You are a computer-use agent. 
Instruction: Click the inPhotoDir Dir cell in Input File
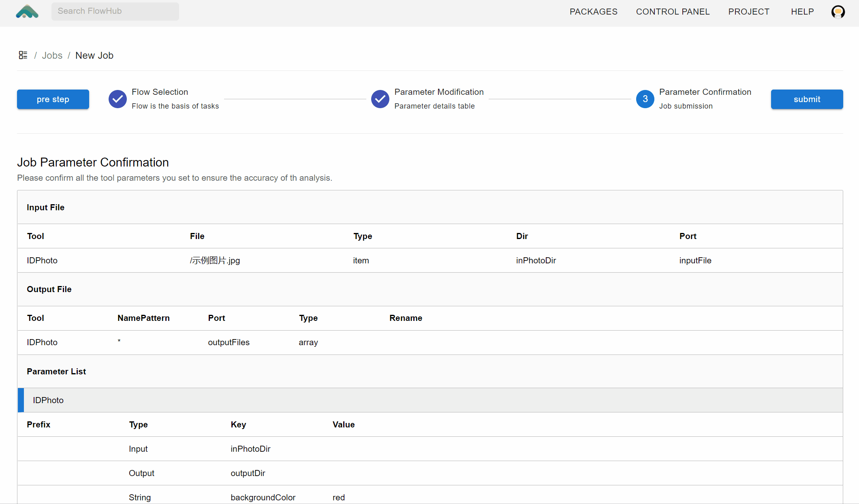pyautogui.click(x=536, y=261)
